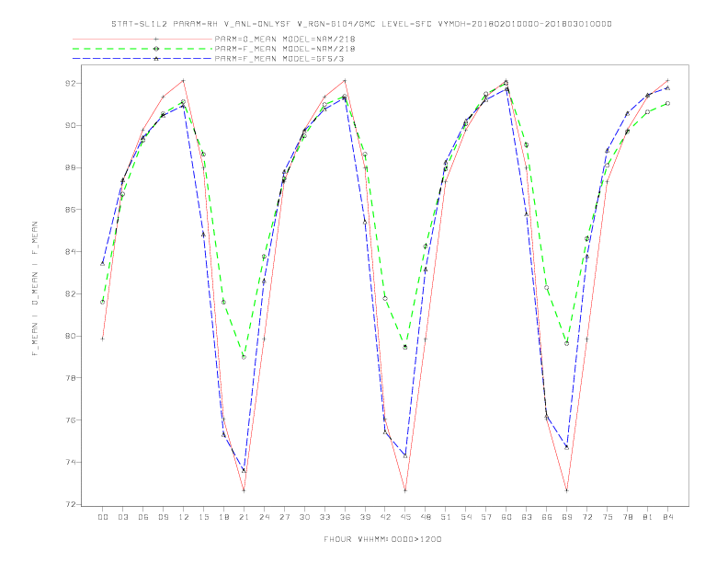Select legend entry PARM=F_MEAN MODEL=GFS/3
Image resolution: width=728 pixels, height=563 pixels.
pyautogui.click(x=279, y=59)
